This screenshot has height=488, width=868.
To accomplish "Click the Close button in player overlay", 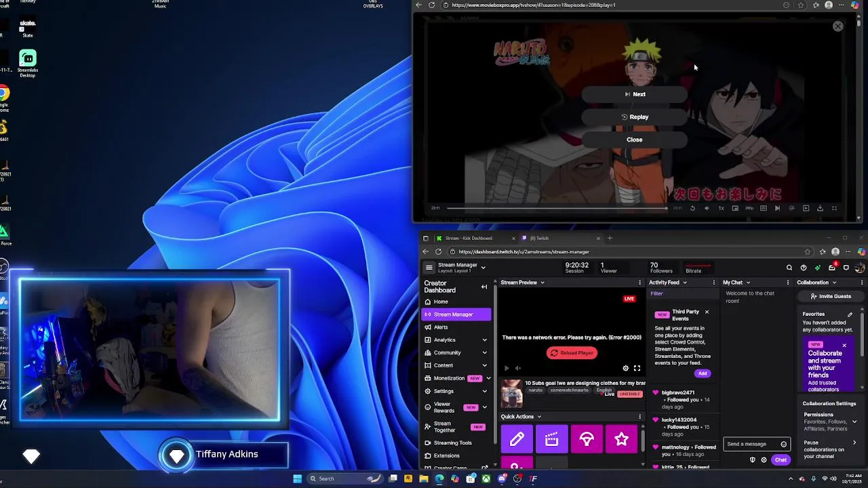I will [635, 140].
